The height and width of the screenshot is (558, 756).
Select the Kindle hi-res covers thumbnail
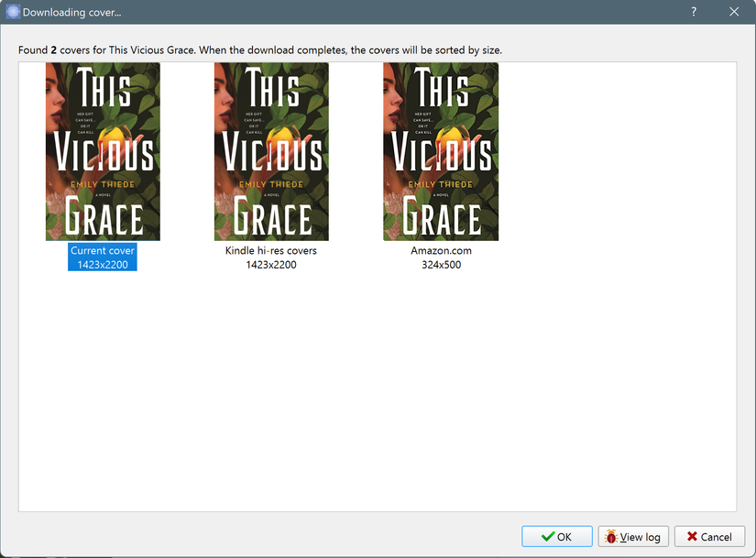point(271,151)
